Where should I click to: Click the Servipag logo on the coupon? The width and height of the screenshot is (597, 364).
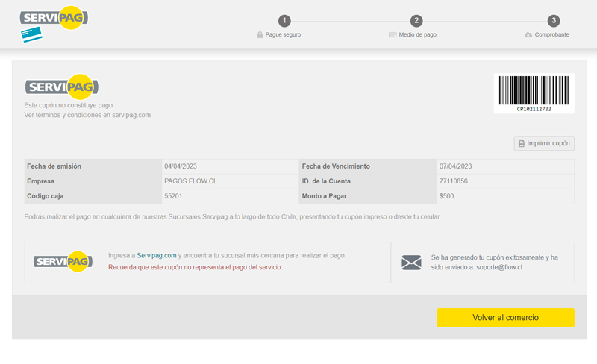tap(62, 87)
